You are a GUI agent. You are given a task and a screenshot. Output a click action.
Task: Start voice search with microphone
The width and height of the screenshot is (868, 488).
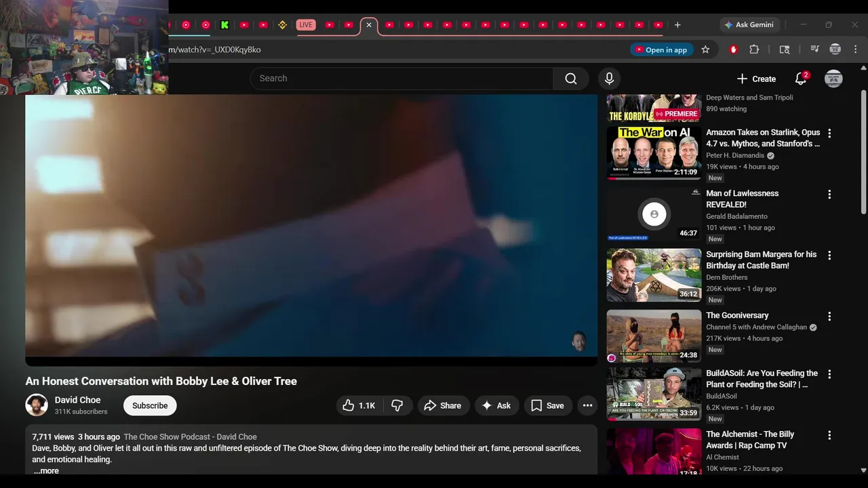coord(609,79)
